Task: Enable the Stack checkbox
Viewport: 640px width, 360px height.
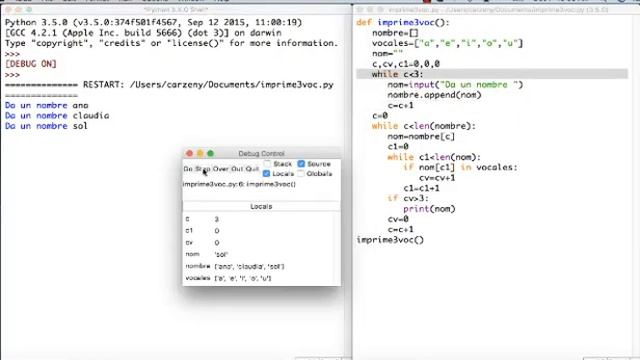Action: (x=267, y=164)
